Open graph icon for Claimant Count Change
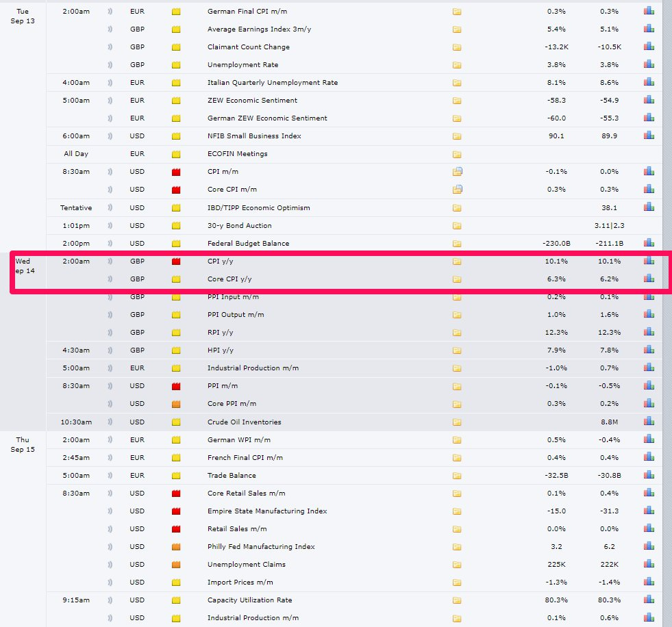Viewport: 672px width, 627px height. click(649, 47)
